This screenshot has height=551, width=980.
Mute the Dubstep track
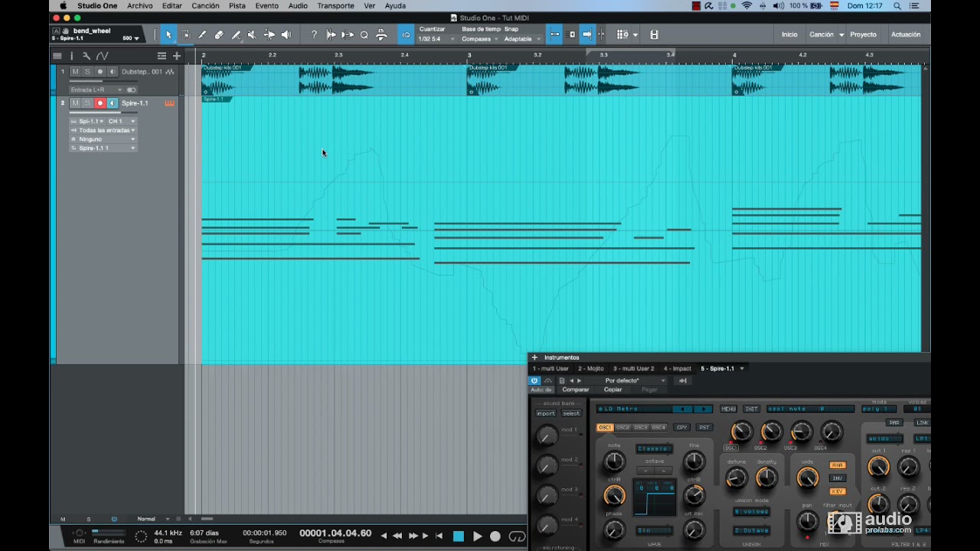pyautogui.click(x=75, y=72)
